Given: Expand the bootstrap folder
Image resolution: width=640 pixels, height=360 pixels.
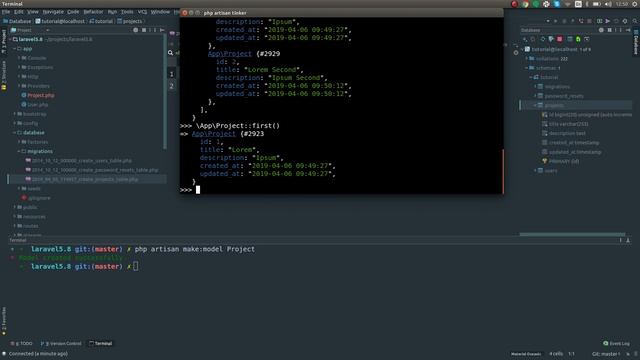Looking at the screenshot, I should (14, 114).
